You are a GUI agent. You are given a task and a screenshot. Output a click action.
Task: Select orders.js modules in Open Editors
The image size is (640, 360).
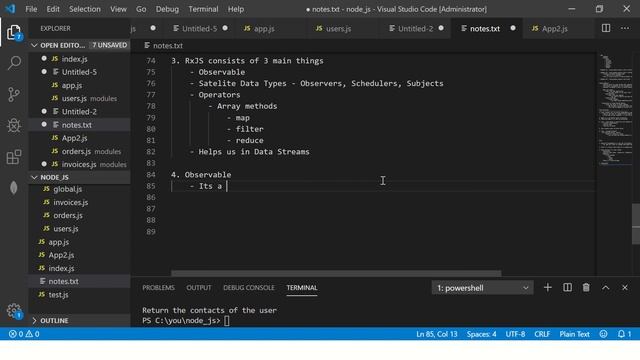tap(80, 151)
